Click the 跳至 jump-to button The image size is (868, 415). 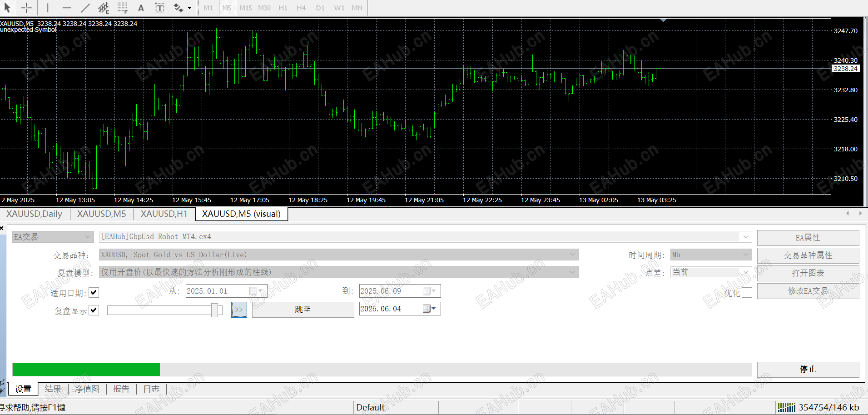pos(303,310)
